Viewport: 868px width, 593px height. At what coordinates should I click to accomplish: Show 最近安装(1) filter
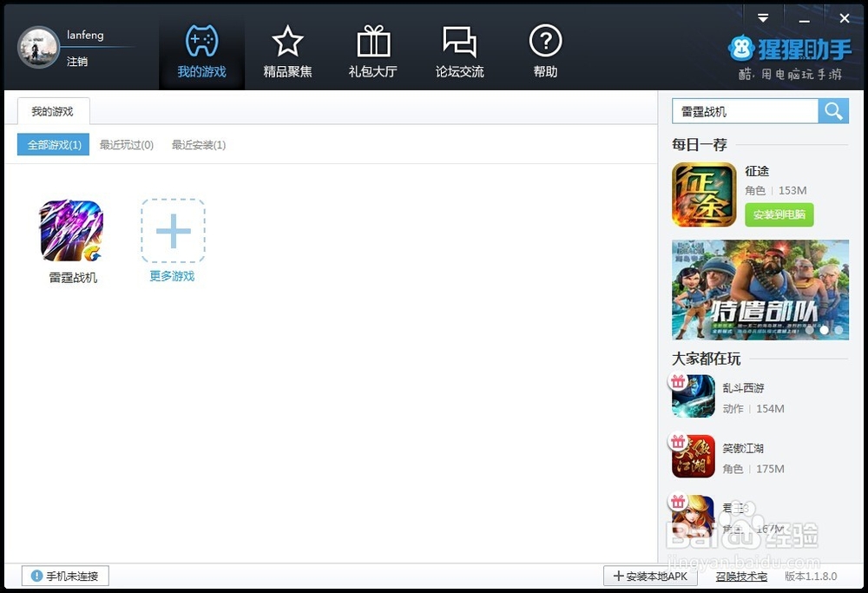[198, 144]
